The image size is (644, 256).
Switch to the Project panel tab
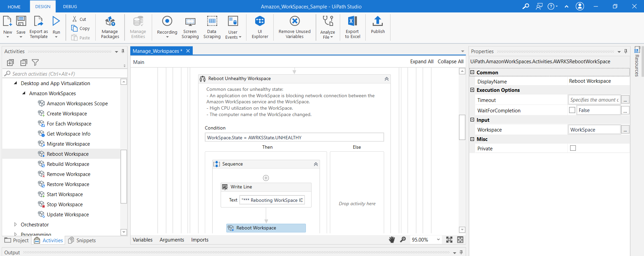click(x=16, y=240)
